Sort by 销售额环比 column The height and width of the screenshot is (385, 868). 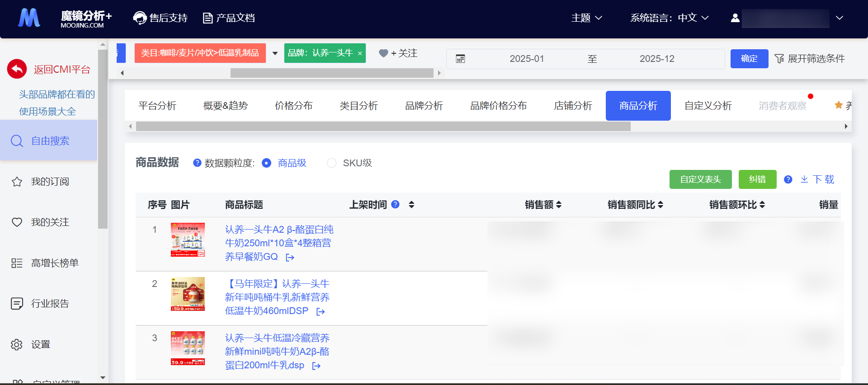pyautogui.click(x=762, y=205)
